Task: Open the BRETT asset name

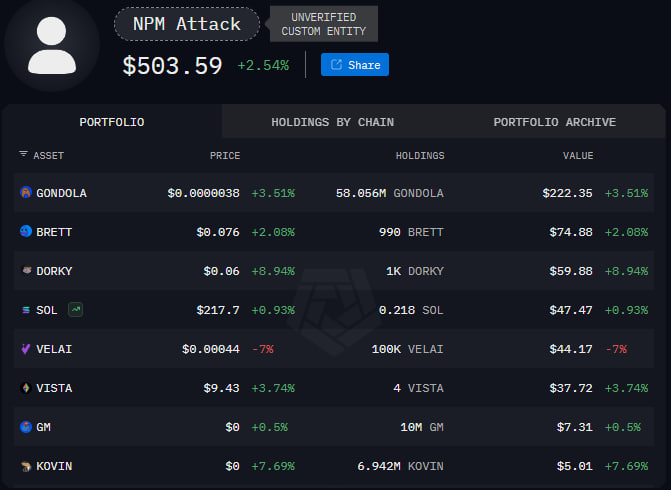Action: coord(54,232)
